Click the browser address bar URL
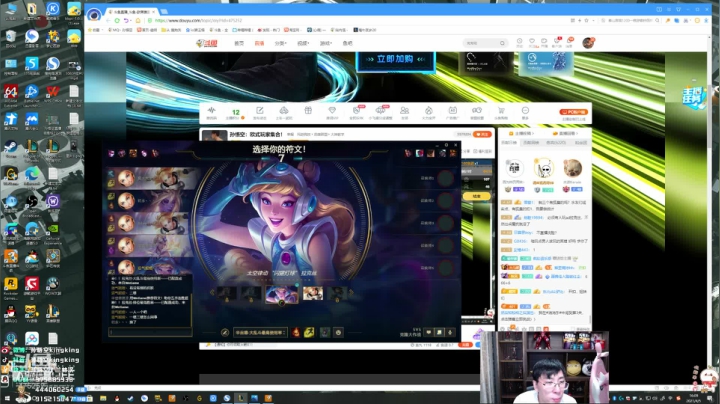Screen dimensions: 720x404 tap(198, 21)
